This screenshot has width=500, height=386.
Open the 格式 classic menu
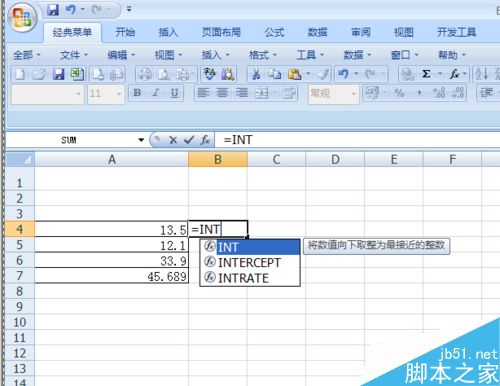263,55
